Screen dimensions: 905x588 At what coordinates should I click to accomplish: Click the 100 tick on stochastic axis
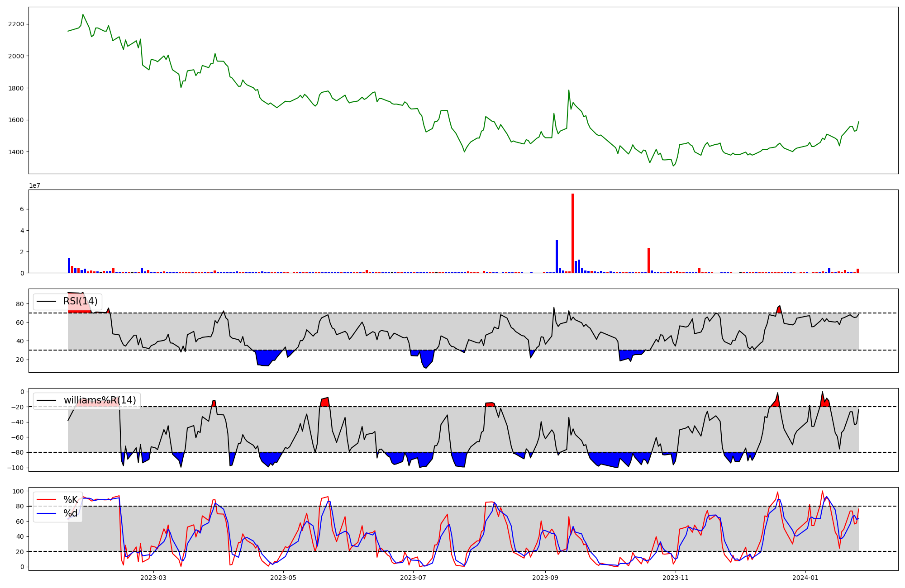[19, 491]
